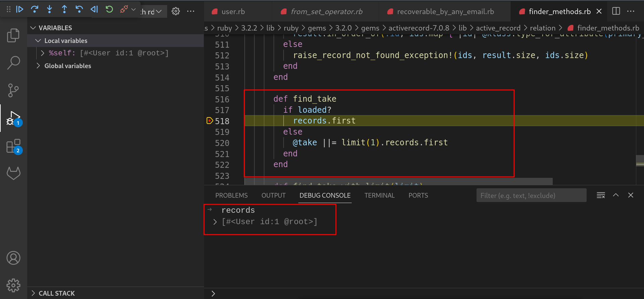Step back in the debugger
Image resolution: width=644 pixels, height=299 pixels.
[79, 9]
